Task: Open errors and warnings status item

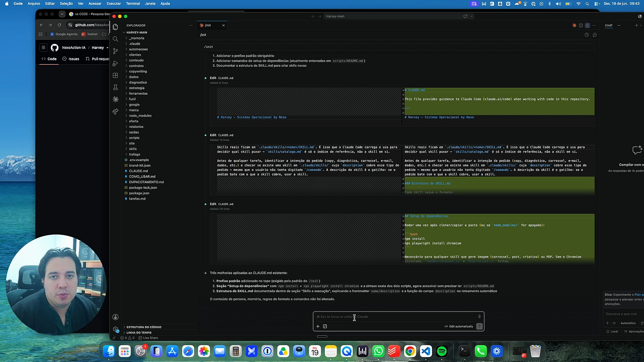Action: coord(127,338)
